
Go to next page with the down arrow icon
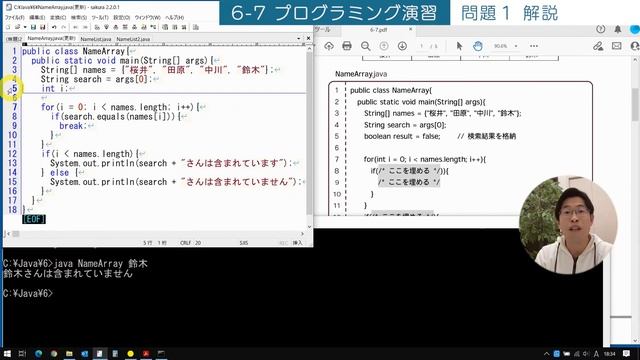point(402,46)
